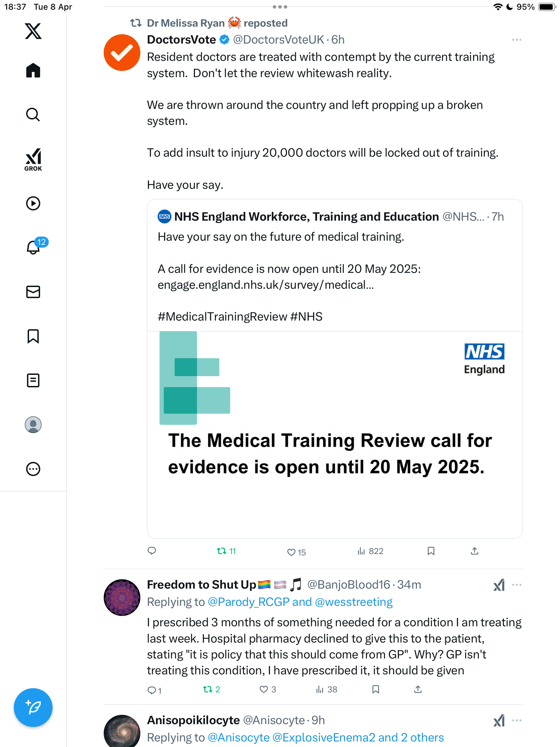Open the Search magnifier in sidebar

[x=33, y=114]
